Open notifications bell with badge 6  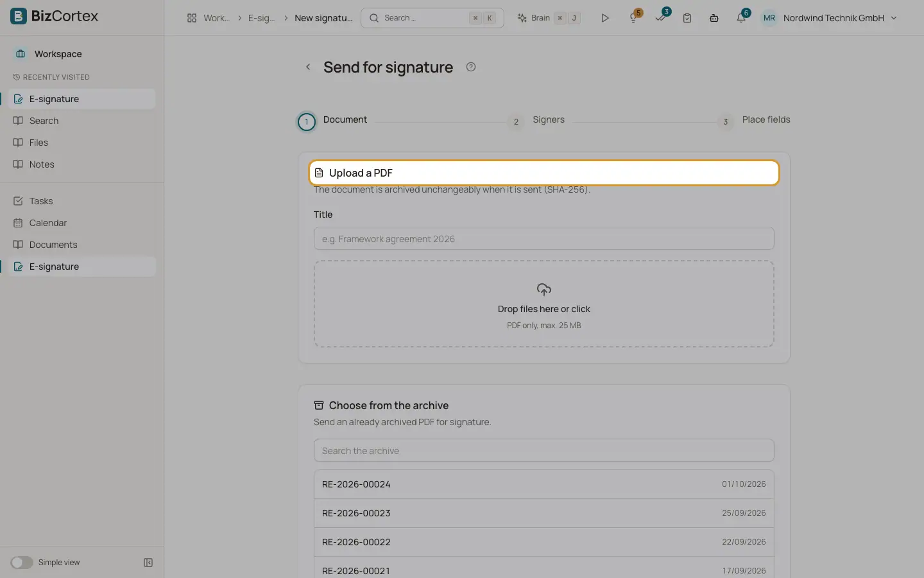click(741, 18)
